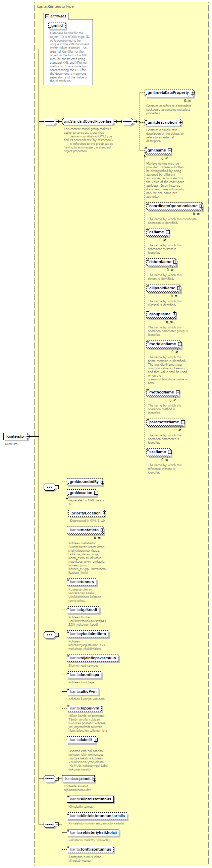Expand the datumName element
The height and width of the screenshot is (868, 212).
pos(175,262)
